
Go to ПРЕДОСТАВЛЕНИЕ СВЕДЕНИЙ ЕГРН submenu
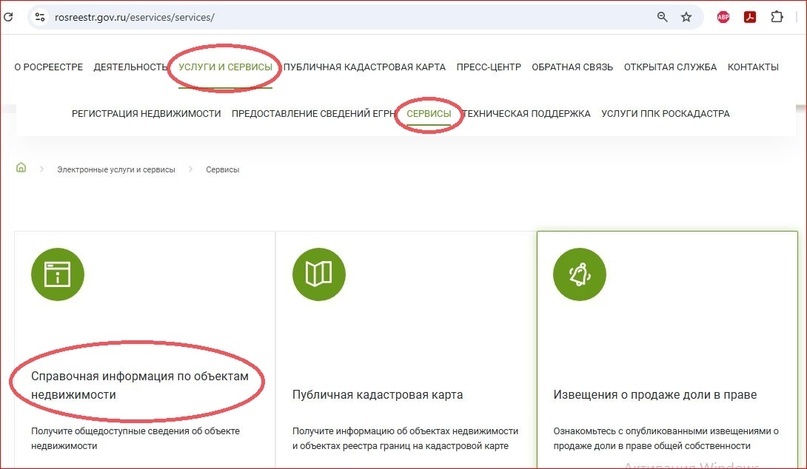[x=313, y=114]
